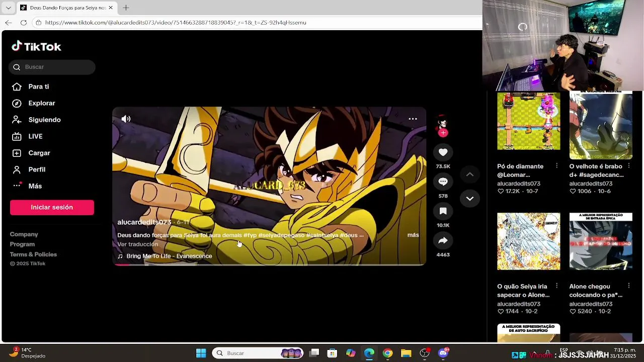Select Cargar to upload a video
The width and height of the screenshot is (644, 362).
[39, 153]
